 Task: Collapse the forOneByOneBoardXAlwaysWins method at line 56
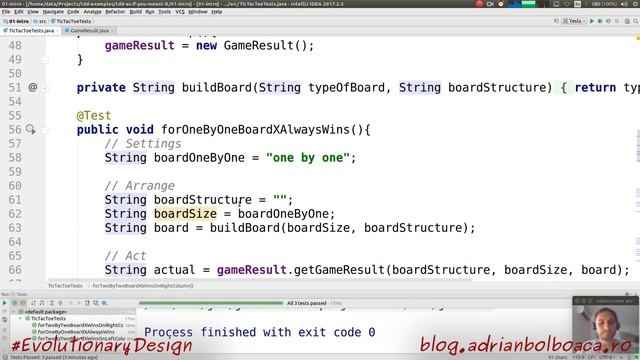(45, 130)
